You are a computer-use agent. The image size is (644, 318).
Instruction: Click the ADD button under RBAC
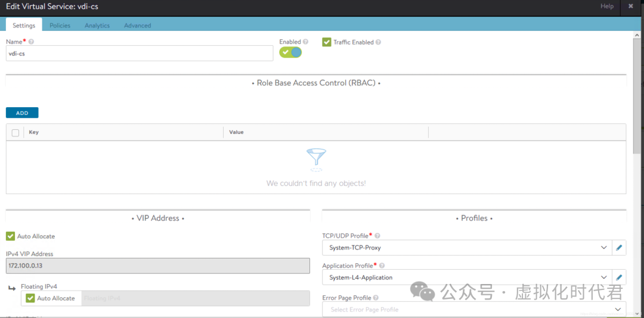click(22, 113)
